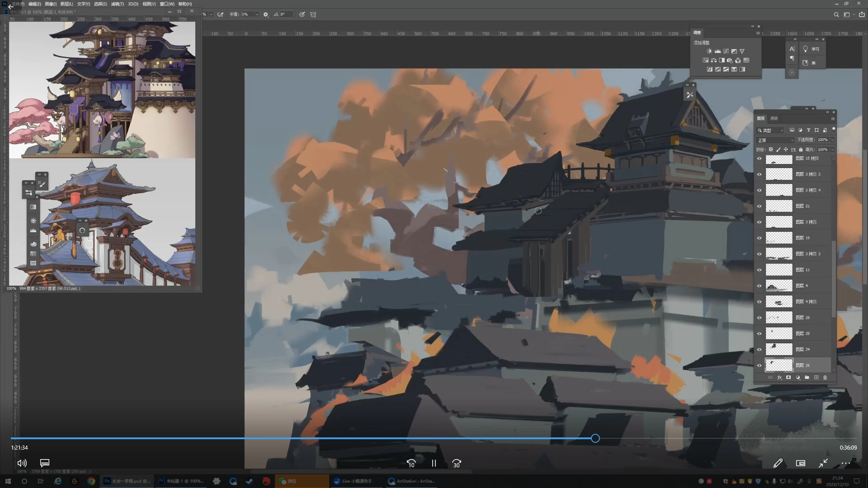
Task: Switch to the 通道 tab
Action: [x=774, y=118]
